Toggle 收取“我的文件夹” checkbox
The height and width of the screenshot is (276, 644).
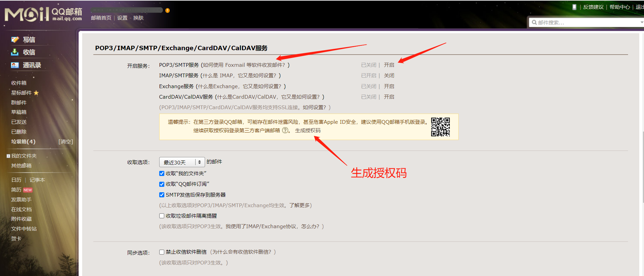pyautogui.click(x=162, y=174)
